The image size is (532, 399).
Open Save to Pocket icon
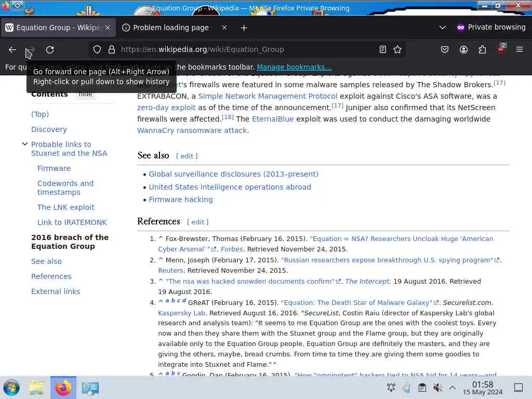[x=445, y=49]
